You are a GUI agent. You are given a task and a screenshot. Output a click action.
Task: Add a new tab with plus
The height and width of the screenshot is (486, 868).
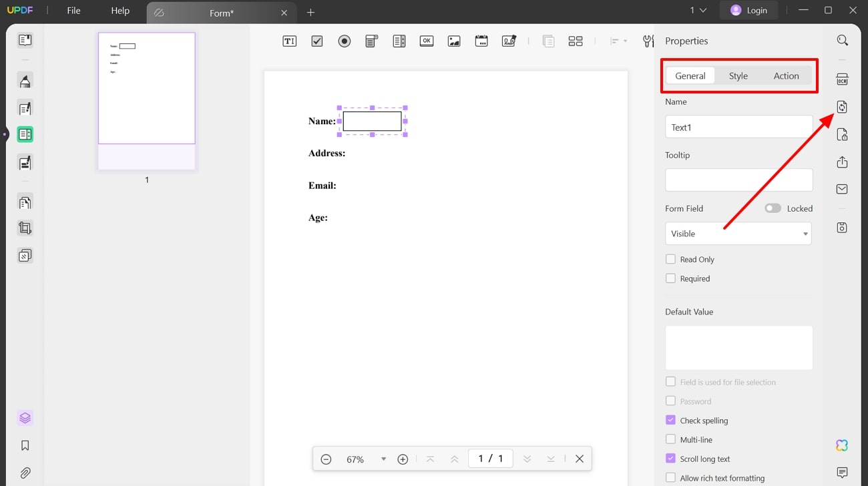[x=310, y=13]
